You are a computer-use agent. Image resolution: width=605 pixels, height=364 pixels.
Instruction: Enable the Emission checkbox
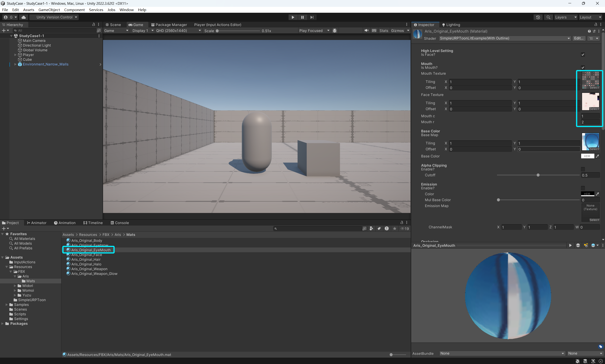(583, 188)
